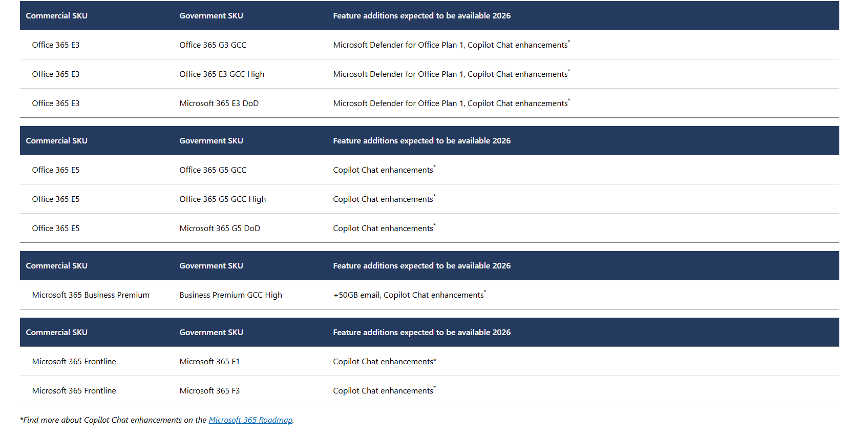Click Copilot Chat enhancements in the F3 row
The height and width of the screenshot is (436, 868).
384,391
